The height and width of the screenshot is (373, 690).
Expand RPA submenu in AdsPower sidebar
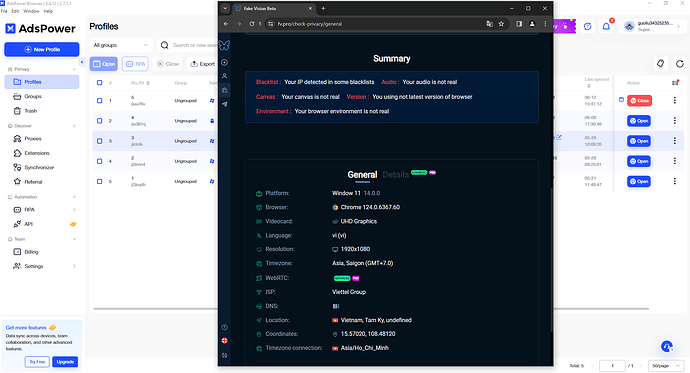(74, 210)
